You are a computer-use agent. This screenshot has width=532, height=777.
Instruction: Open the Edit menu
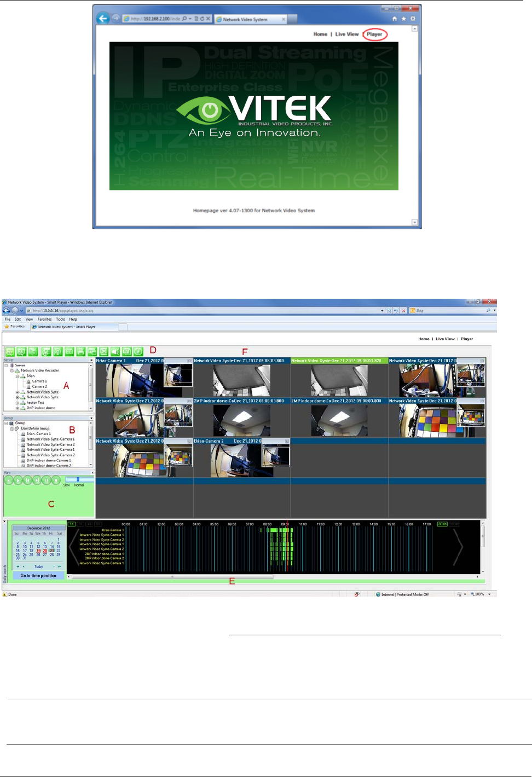18,319
